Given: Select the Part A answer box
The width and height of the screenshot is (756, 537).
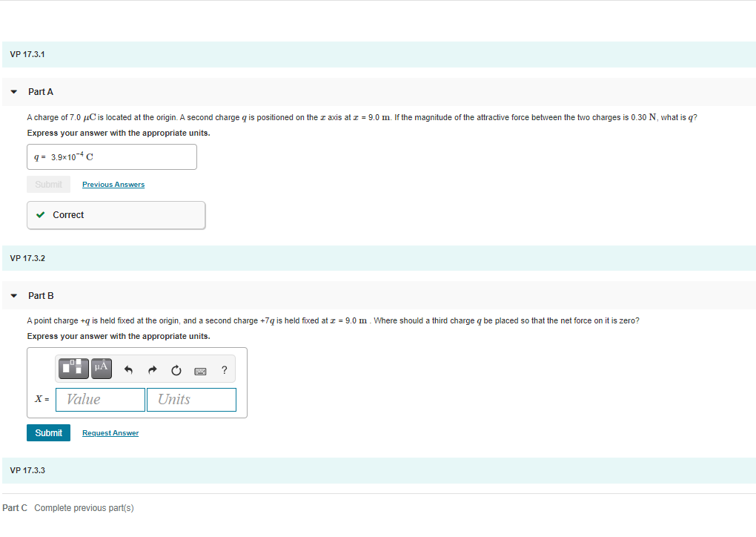Looking at the screenshot, I should (x=112, y=157).
